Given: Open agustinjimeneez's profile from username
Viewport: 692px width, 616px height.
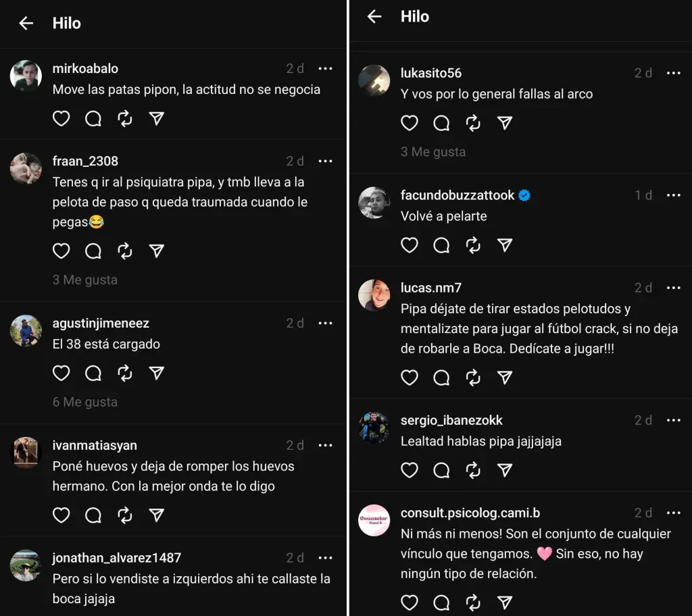Looking at the screenshot, I should tap(101, 324).
